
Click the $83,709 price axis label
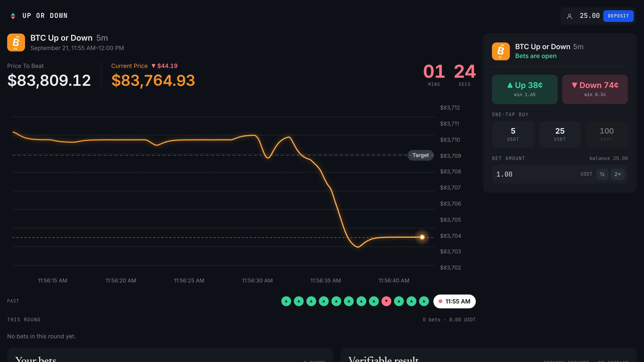click(x=450, y=156)
